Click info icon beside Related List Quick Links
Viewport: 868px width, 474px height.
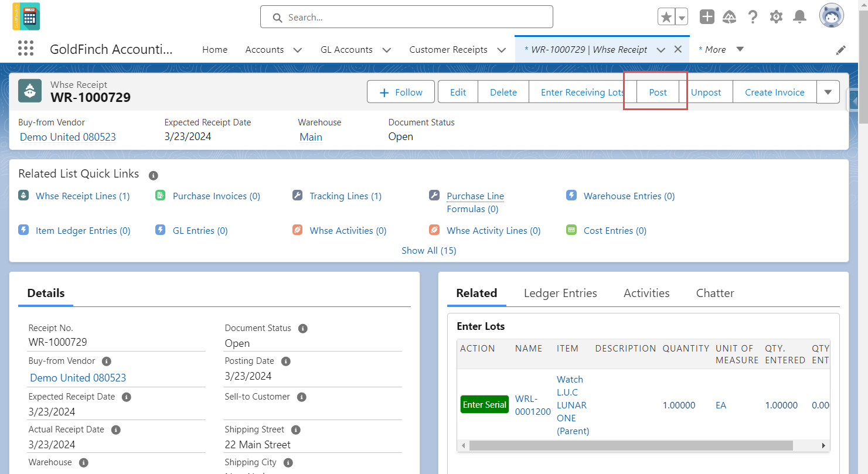(153, 175)
